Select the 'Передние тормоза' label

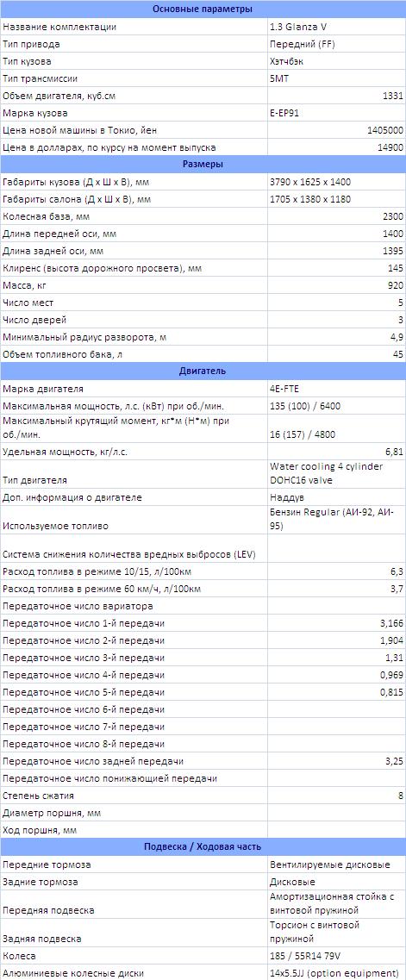click(x=47, y=865)
